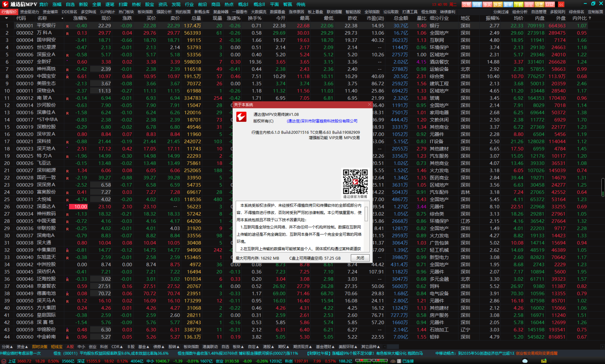Collapse the toolbar with the red << icon

click(561, 4)
